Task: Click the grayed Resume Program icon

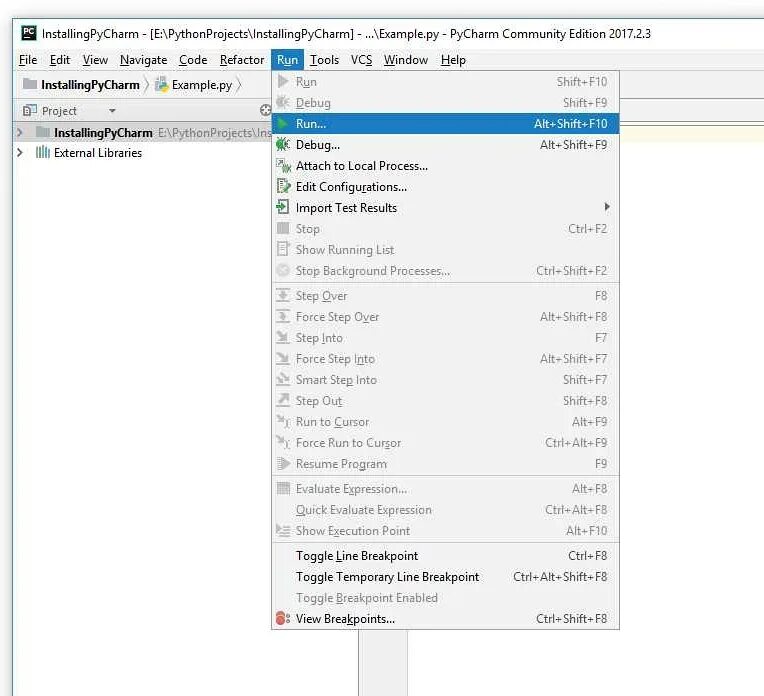Action: point(283,464)
